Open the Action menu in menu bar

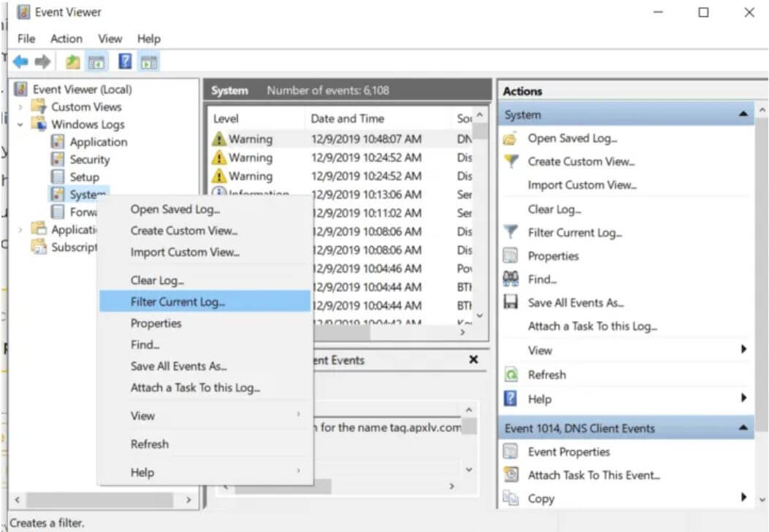(66, 39)
